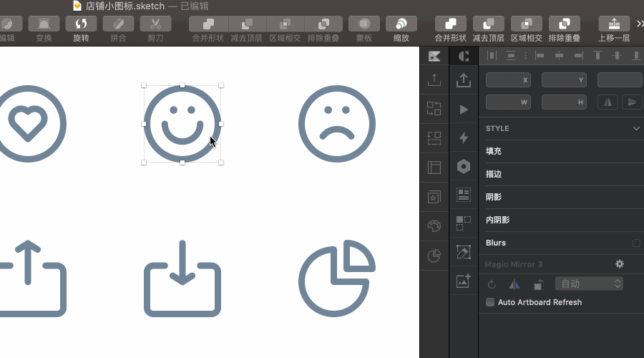This screenshot has height=358, width=644.
Task: Click the Craft add-image plus icon
Action: click(464, 281)
